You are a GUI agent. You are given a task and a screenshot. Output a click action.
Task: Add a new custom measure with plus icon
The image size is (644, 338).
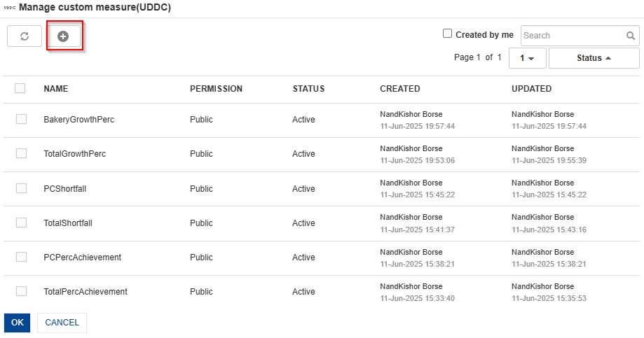point(63,36)
